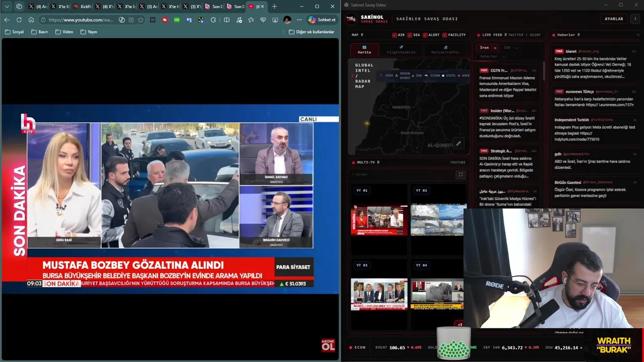This screenshot has width=644, height=362.
Task: Toggle the ALERT map layer checkbox
Action: pos(425,35)
